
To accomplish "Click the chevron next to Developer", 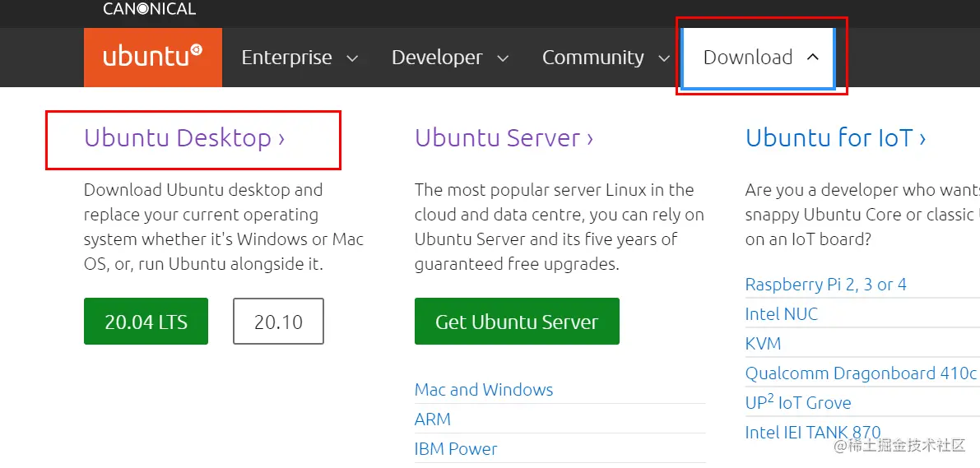I will (x=503, y=58).
